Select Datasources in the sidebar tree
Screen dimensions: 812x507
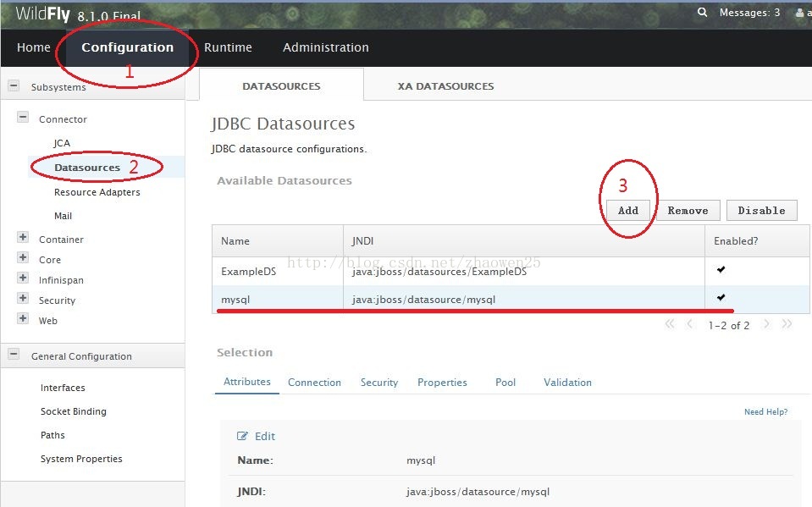click(87, 168)
